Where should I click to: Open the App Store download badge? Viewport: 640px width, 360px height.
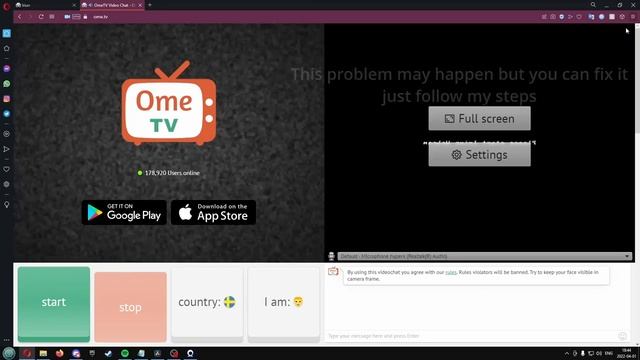pos(213,212)
